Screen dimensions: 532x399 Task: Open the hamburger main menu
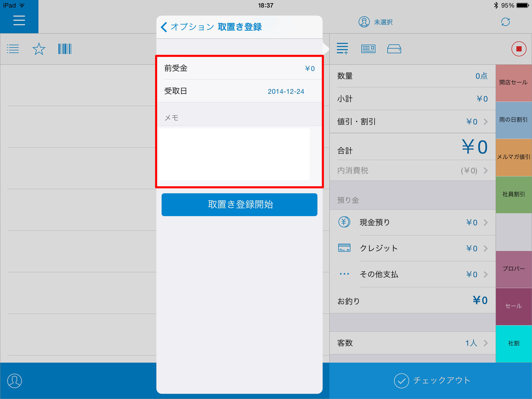[x=19, y=20]
